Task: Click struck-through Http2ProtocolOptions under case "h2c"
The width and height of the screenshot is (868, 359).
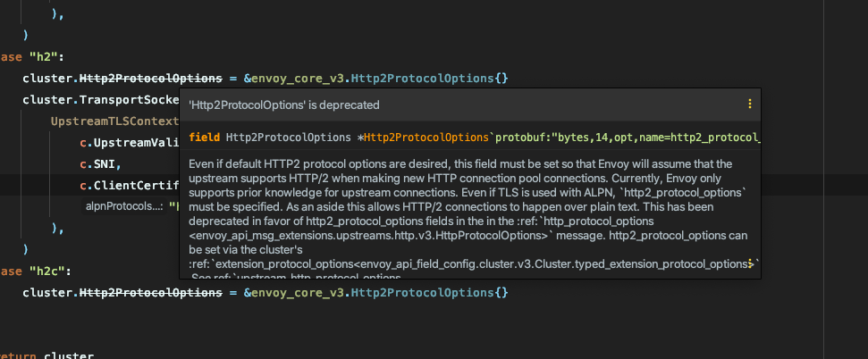Action: pos(151,292)
